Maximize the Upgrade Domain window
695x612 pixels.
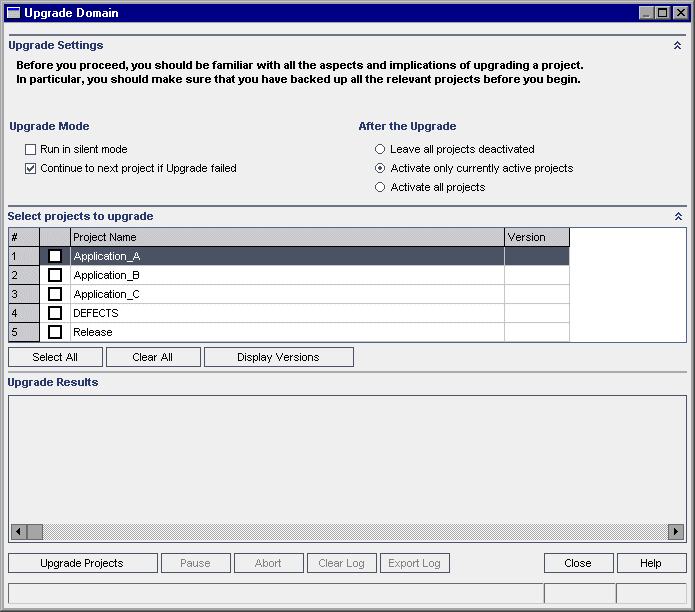[663, 13]
